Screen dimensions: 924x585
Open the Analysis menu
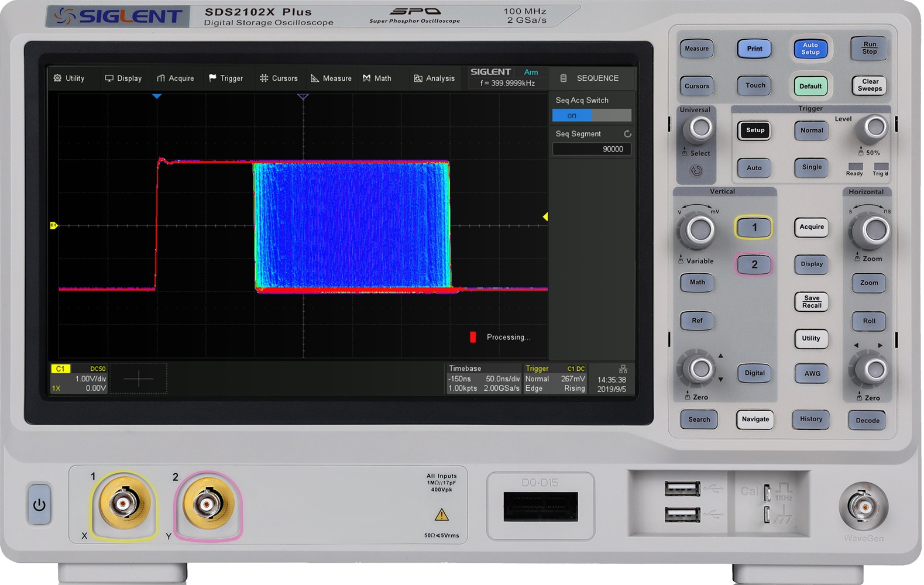click(x=434, y=78)
